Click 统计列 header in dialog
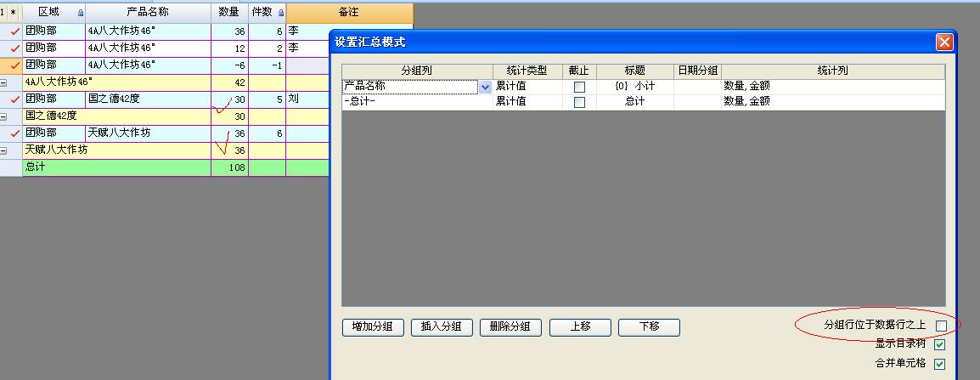The width and height of the screenshot is (980, 380). 832,71
